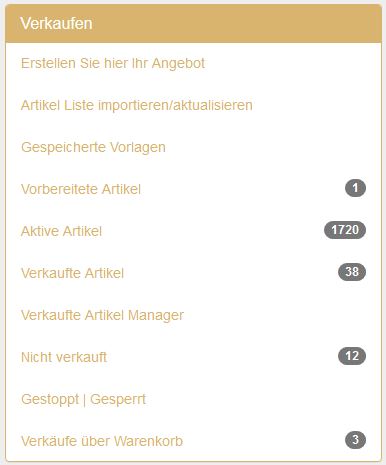
Task: Click the word Angebot in first link
Action: click(178, 64)
